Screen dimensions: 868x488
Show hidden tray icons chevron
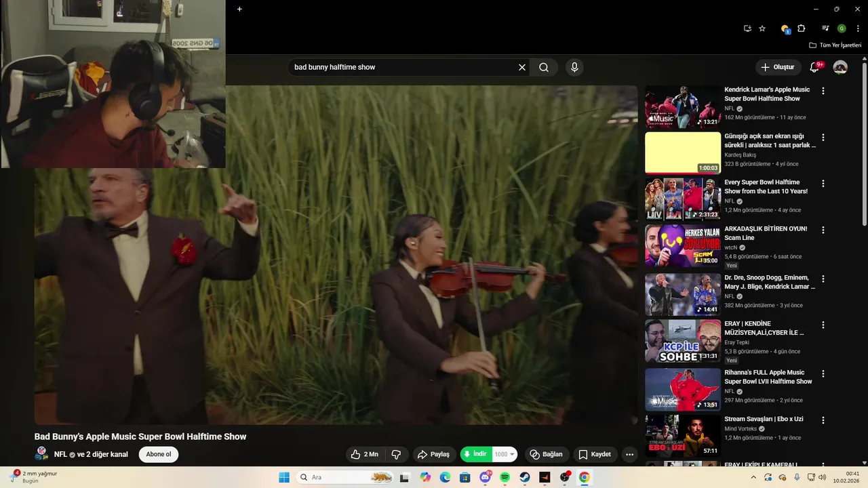coord(753,477)
